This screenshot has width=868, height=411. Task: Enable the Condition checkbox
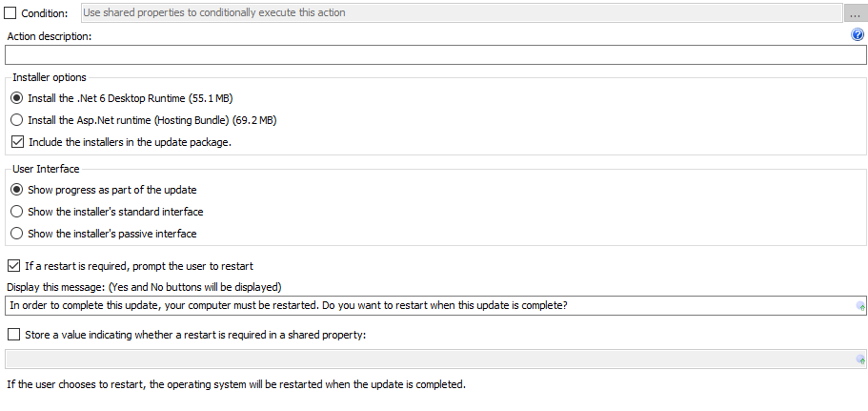[10, 12]
